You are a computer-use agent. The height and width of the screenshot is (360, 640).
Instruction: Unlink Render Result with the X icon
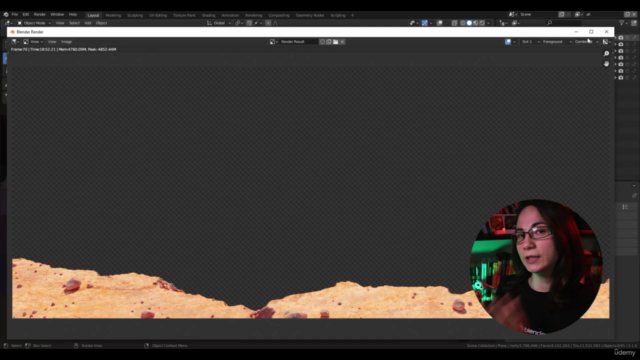click(x=342, y=42)
